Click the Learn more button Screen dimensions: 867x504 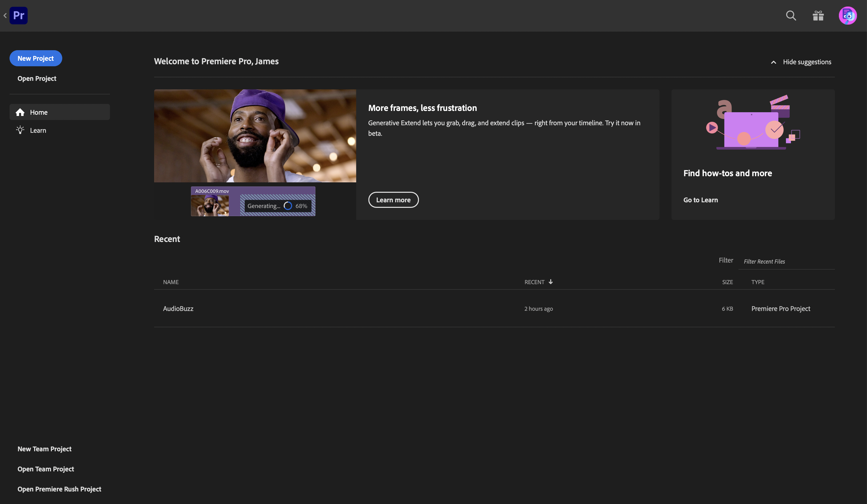pos(393,200)
